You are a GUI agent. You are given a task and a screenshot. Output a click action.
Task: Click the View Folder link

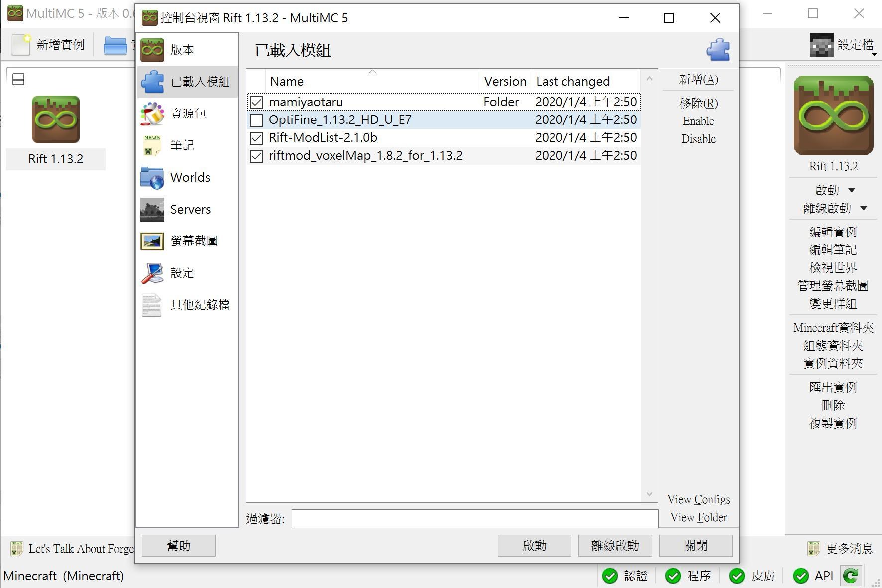tap(698, 517)
